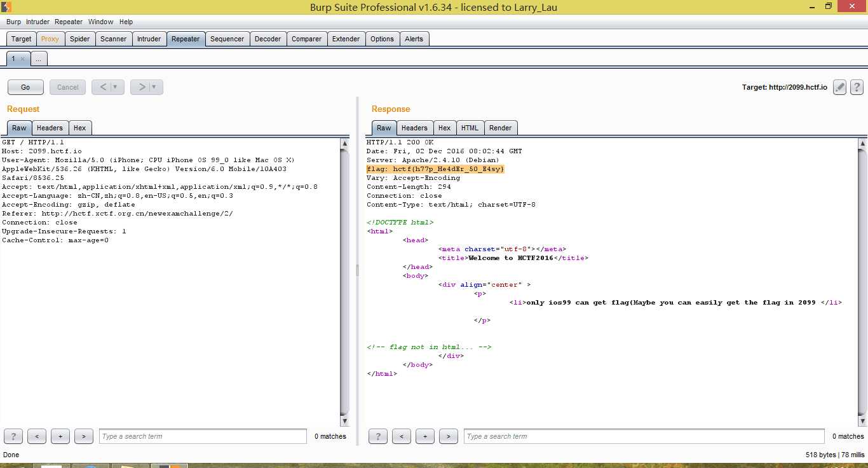Open the back history dropdown arrow
The height and width of the screenshot is (468, 868).
[116, 87]
